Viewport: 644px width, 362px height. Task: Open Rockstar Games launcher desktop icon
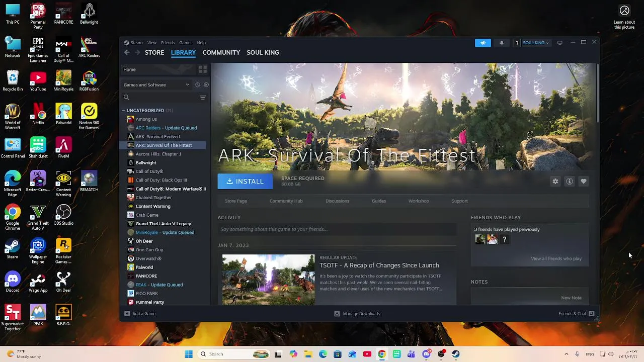tap(63, 251)
